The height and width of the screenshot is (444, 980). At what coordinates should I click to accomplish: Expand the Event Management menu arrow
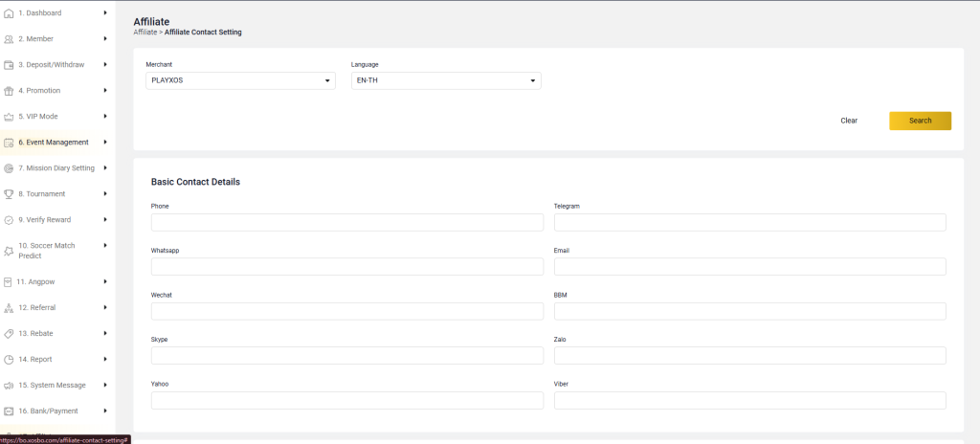[105, 142]
